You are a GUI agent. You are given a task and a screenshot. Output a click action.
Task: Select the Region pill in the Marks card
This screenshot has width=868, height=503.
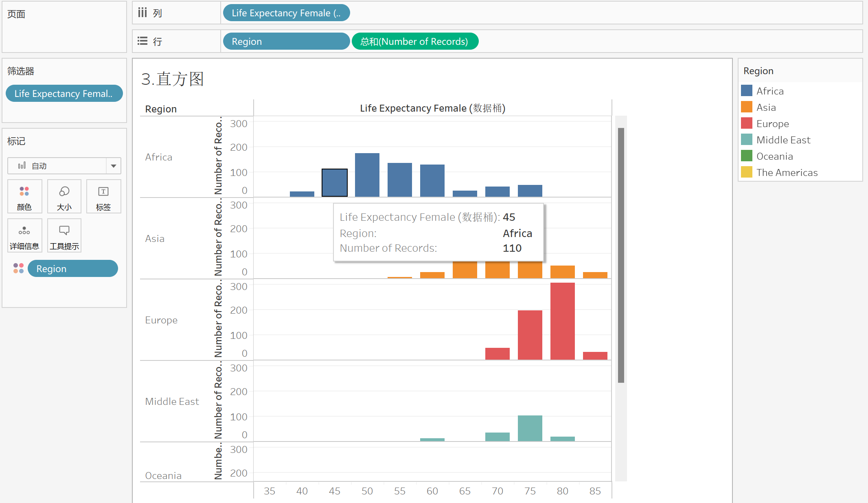tap(72, 268)
